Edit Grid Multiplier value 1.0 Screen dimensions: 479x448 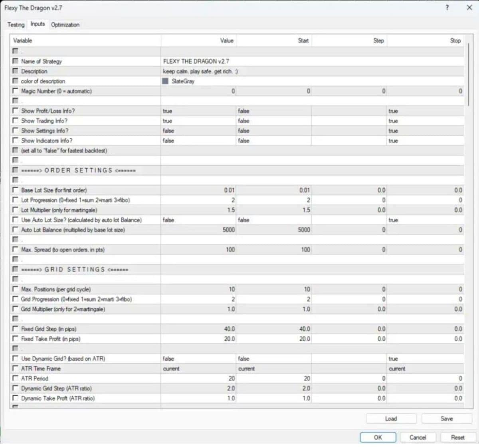[198, 309]
